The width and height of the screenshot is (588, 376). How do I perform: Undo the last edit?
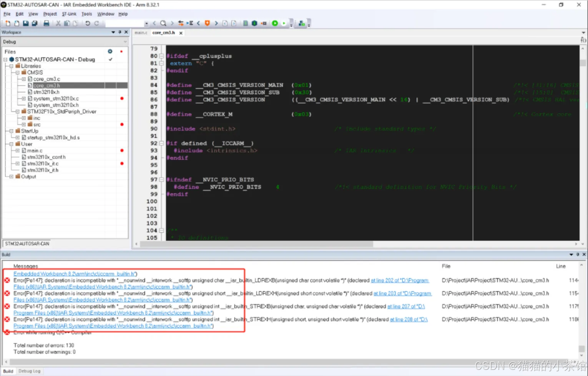tap(88, 23)
